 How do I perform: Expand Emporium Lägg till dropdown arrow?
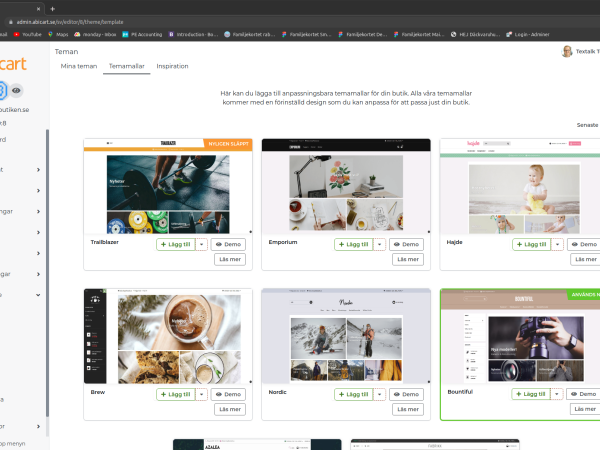[380, 245]
